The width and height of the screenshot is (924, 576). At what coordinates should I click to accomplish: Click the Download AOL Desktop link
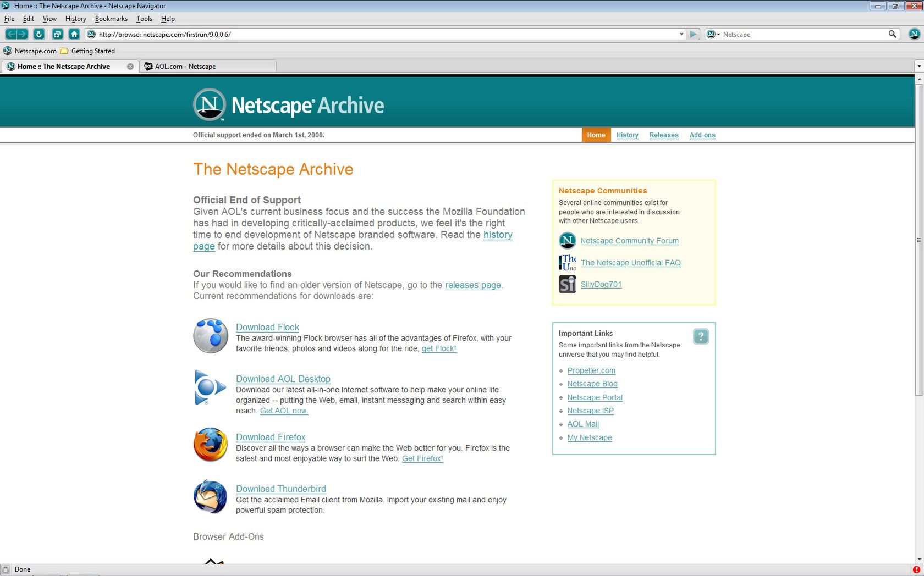coord(283,379)
